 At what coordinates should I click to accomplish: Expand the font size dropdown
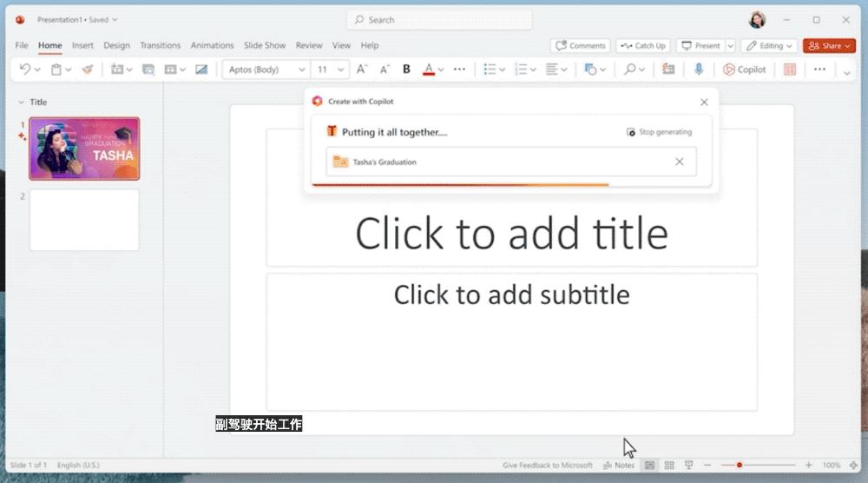pyautogui.click(x=341, y=69)
